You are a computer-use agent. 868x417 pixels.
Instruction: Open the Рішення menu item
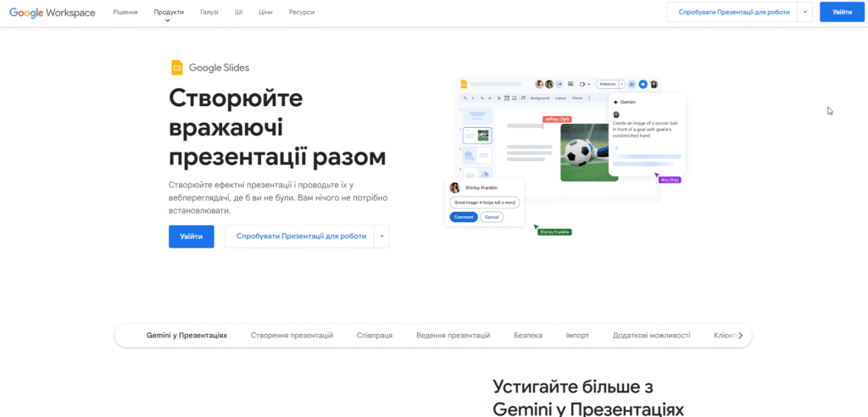click(125, 13)
